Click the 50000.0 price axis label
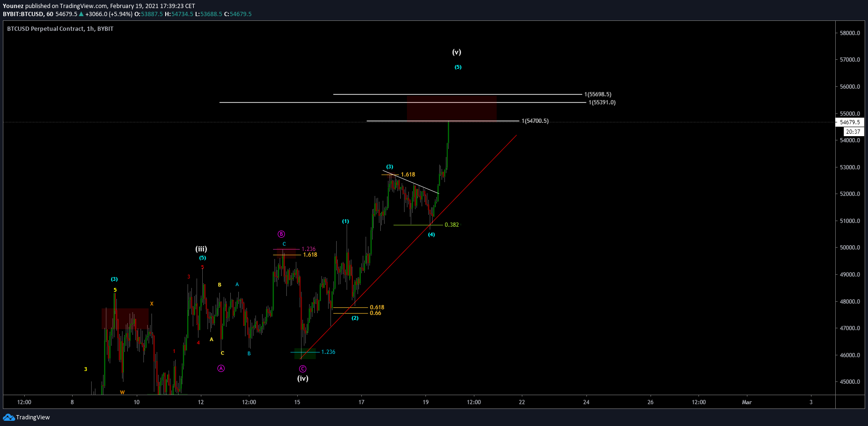The image size is (868, 426). point(850,248)
